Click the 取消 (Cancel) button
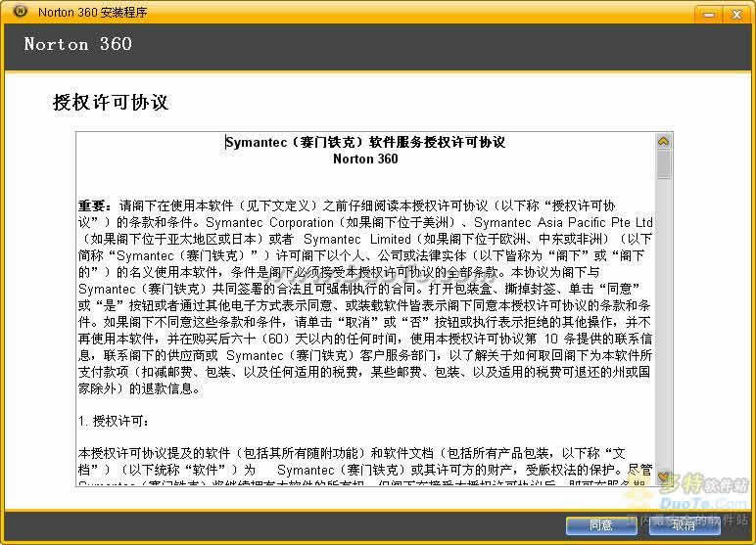Image resolution: width=756 pixels, height=545 pixels. (685, 525)
